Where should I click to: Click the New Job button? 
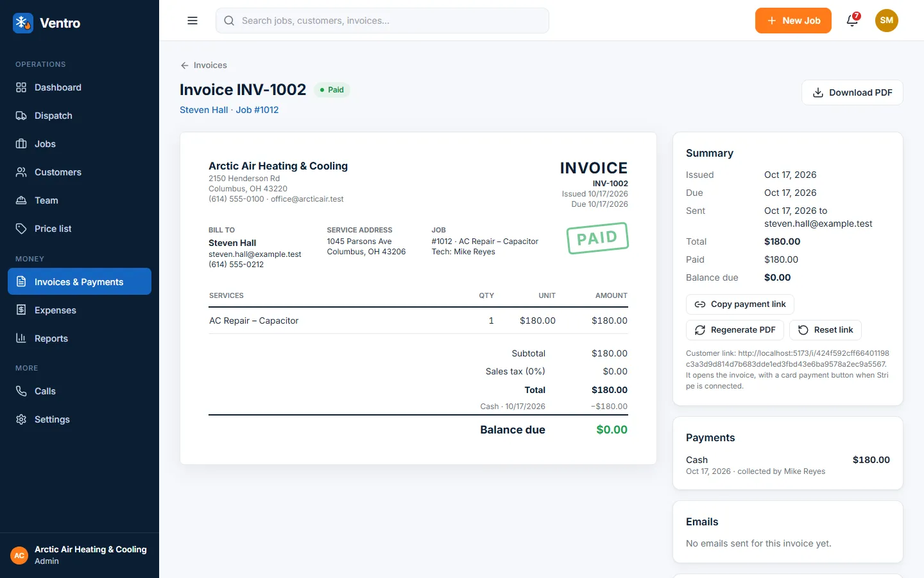(793, 21)
